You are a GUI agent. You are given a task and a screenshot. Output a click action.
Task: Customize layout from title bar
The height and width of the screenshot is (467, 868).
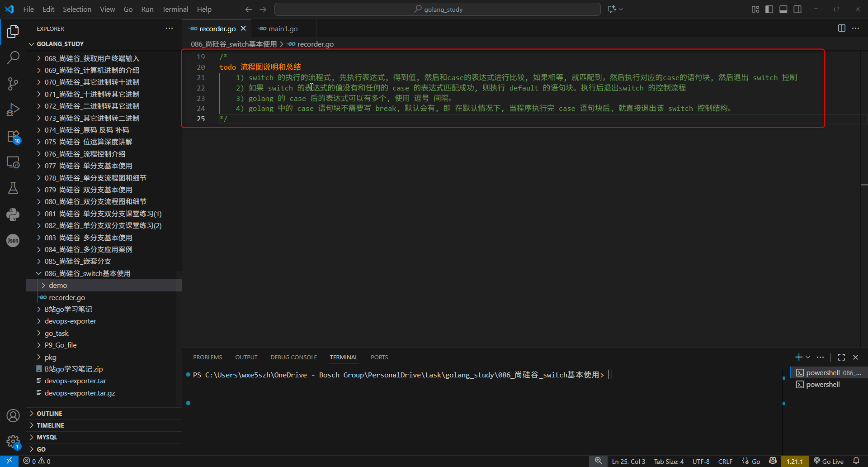(x=755, y=10)
